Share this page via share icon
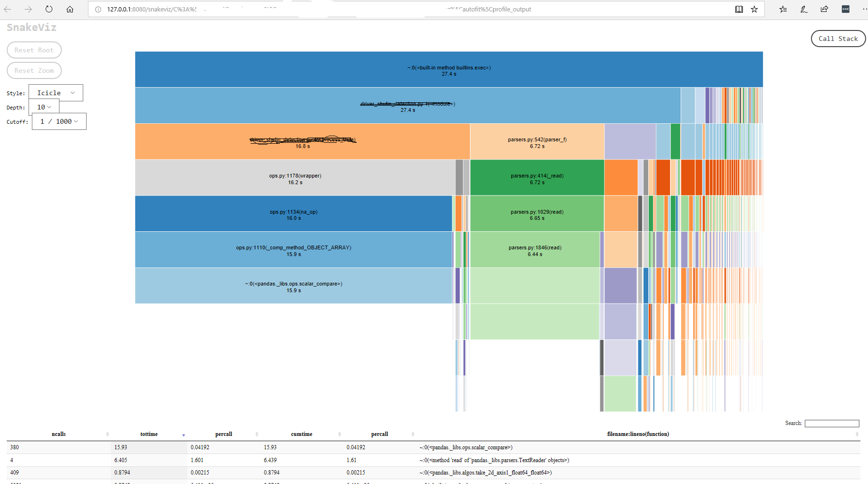The image size is (868, 484). point(824,9)
